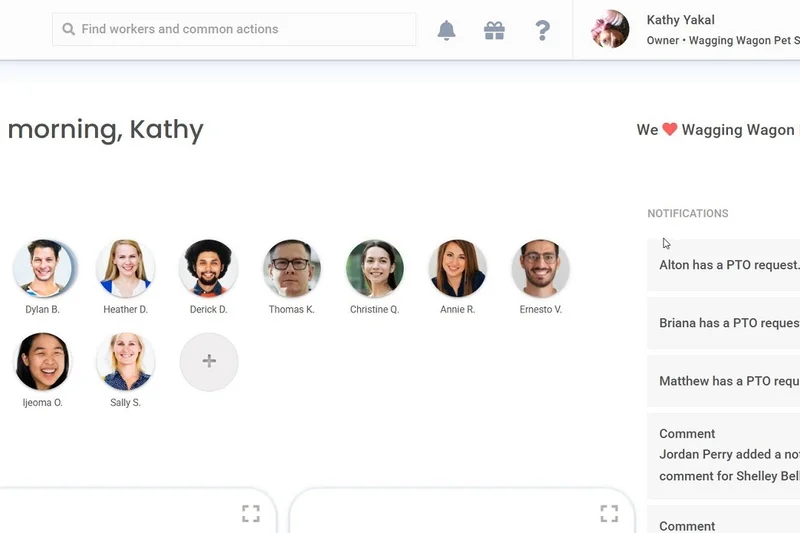The image size is (800, 533).
Task: Open Ijeoma O. worker profile
Action: pyautogui.click(x=43, y=361)
